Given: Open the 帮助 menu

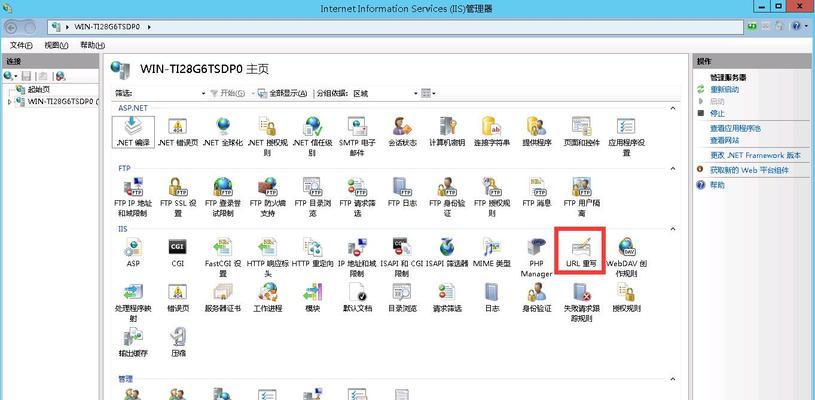Looking at the screenshot, I should click(93, 45).
